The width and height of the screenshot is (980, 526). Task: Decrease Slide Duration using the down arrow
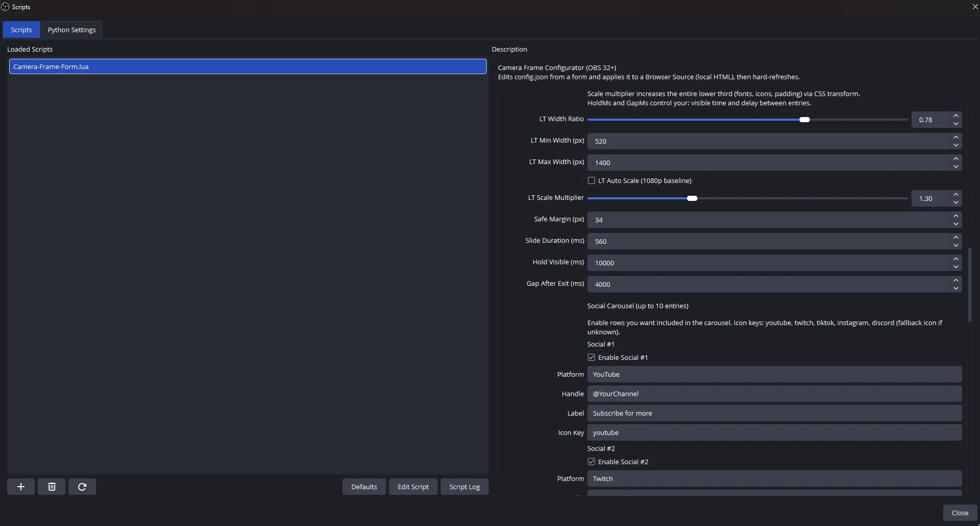(x=956, y=245)
